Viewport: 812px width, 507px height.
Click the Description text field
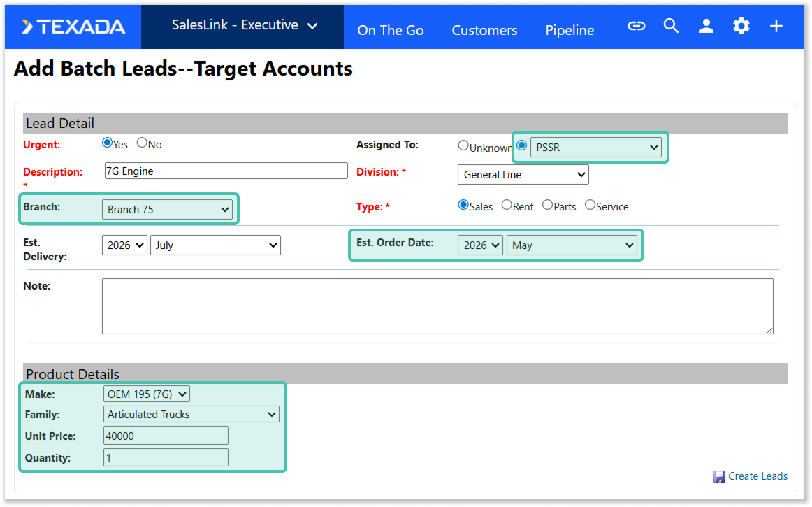point(226,171)
